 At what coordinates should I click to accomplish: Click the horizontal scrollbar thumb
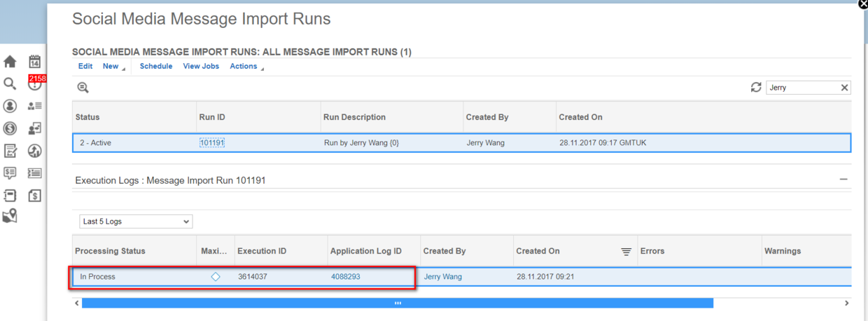point(398,303)
